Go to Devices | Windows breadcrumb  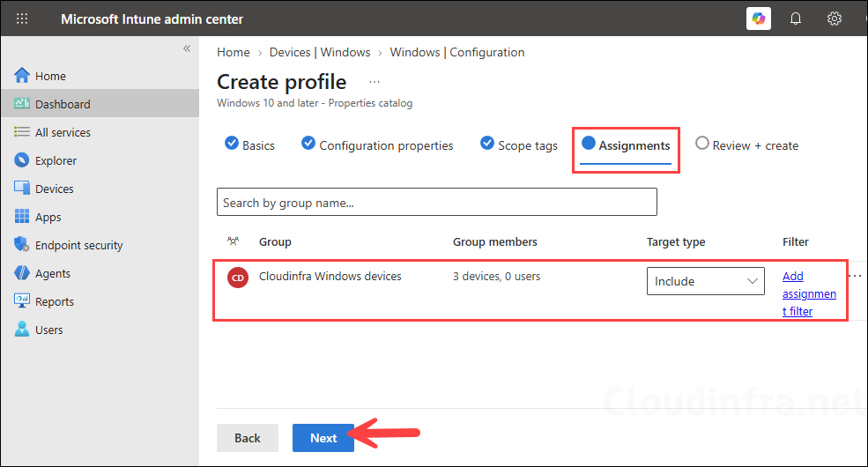pyautogui.click(x=320, y=52)
